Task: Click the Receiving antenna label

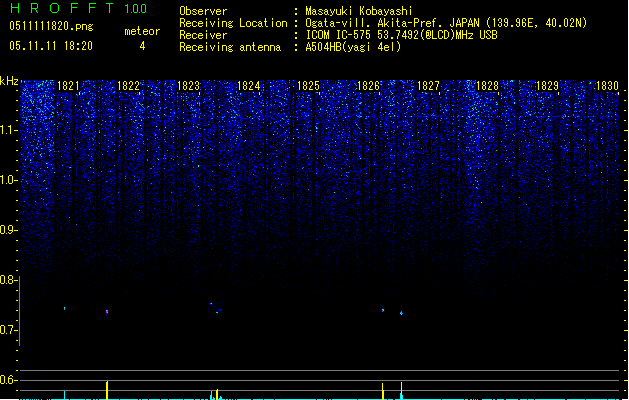Action: click(x=230, y=47)
